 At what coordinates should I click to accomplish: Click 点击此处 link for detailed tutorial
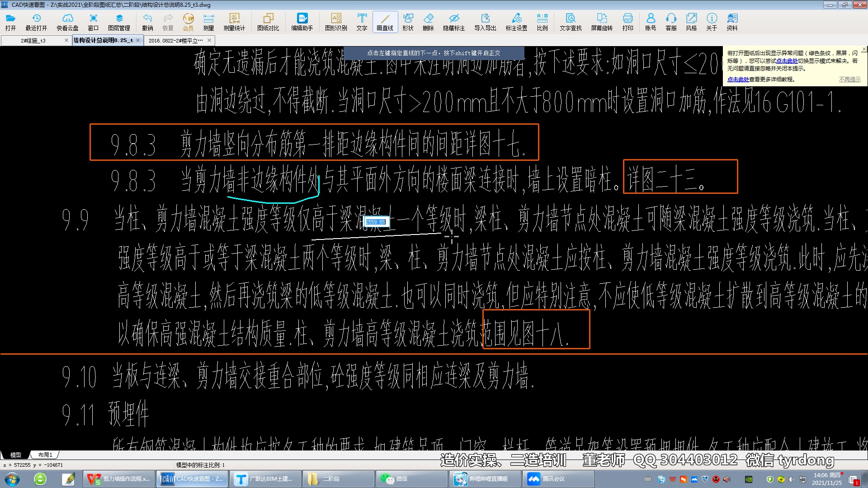pyautogui.click(x=738, y=79)
